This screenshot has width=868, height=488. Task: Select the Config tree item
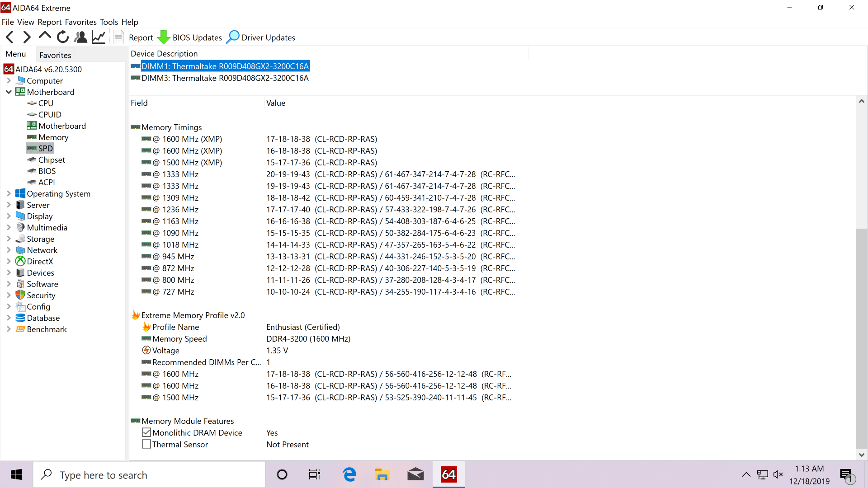[38, 307]
